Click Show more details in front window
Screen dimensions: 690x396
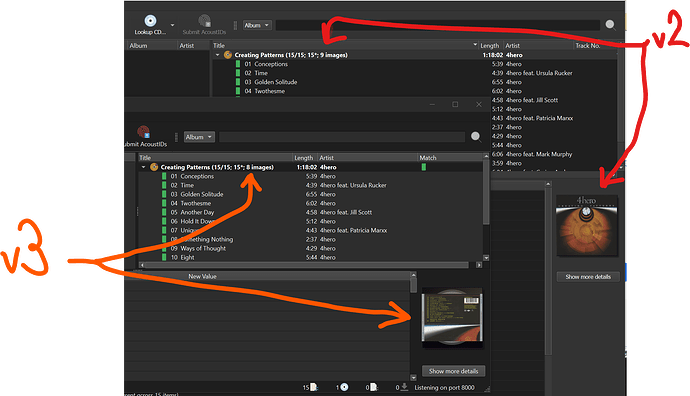(x=453, y=371)
